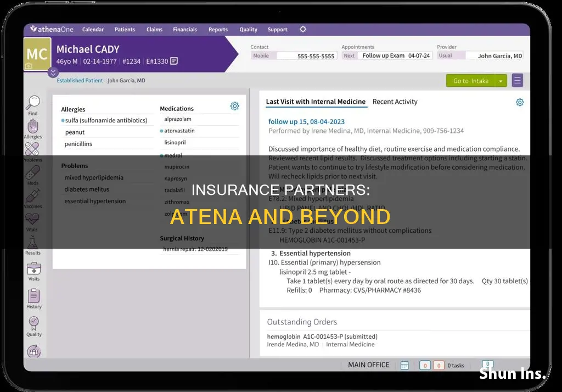This screenshot has width=562, height=392.
Task: Select the atorvastatin medication
Action: pos(179,131)
